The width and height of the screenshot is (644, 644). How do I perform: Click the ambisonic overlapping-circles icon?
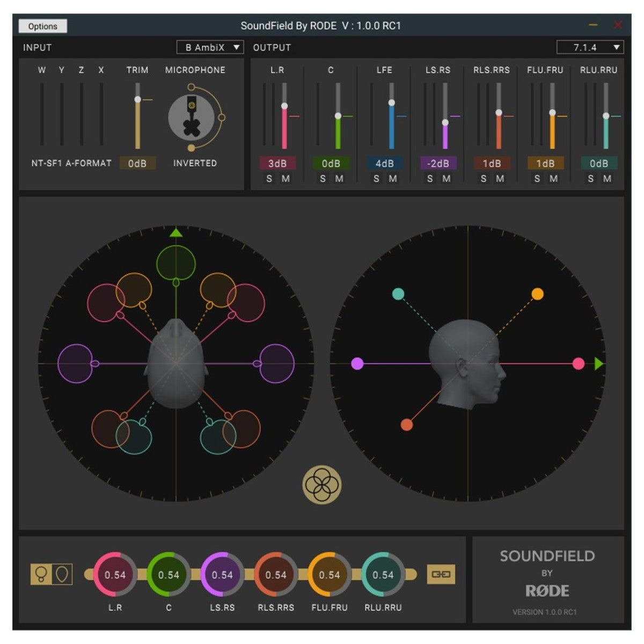pyautogui.click(x=321, y=485)
